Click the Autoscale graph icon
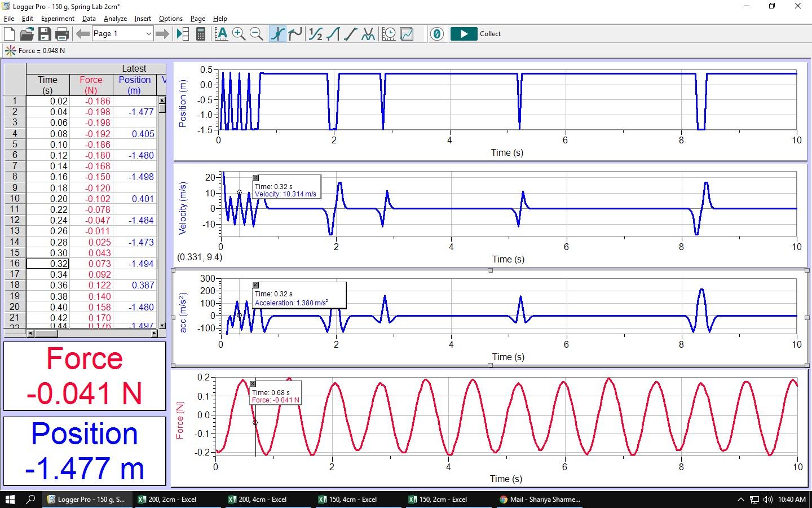812x508 pixels. click(x=222, y=34)
